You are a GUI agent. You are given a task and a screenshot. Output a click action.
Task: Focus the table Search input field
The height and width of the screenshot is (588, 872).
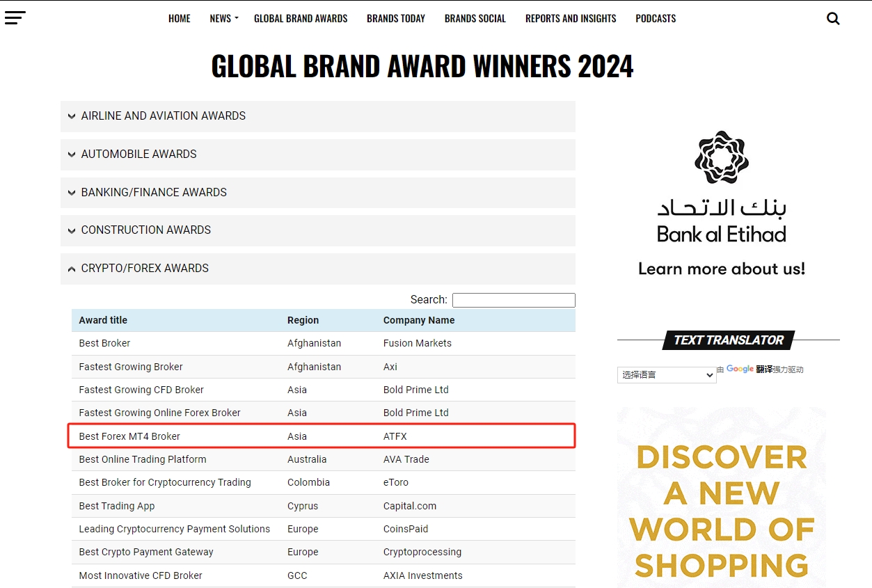pos(514,300)
